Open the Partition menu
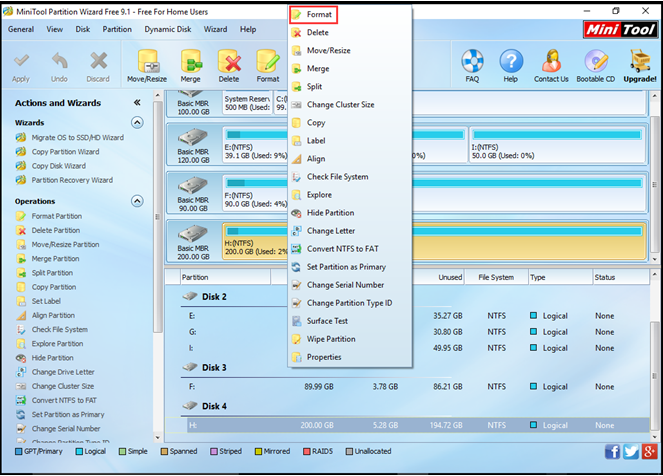663x476 pixels. tap(117, 30)
